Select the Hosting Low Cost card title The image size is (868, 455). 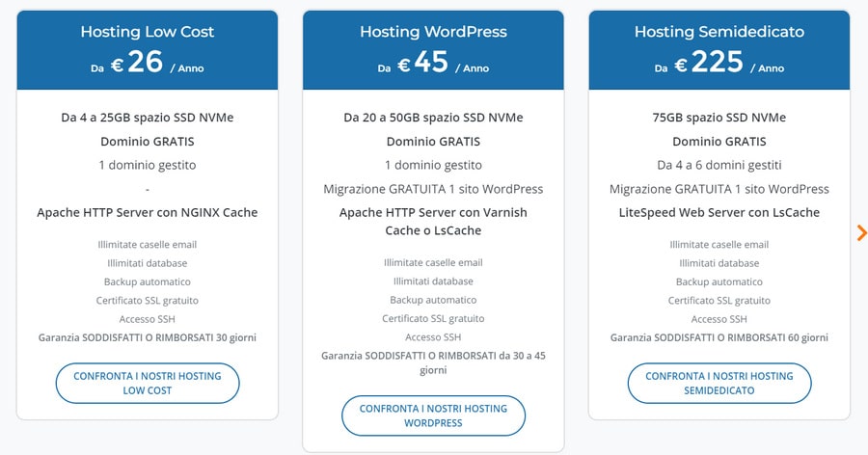coord(147,32)
